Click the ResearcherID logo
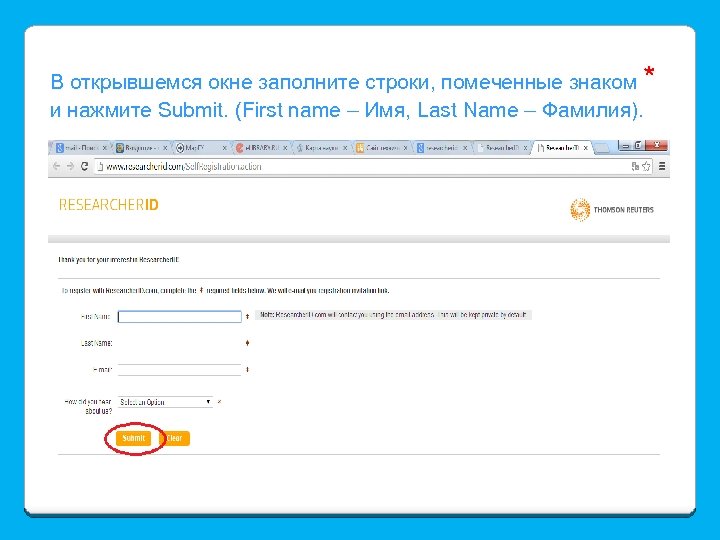The height and width of the screenshot is (540, 720). (109, 205)
